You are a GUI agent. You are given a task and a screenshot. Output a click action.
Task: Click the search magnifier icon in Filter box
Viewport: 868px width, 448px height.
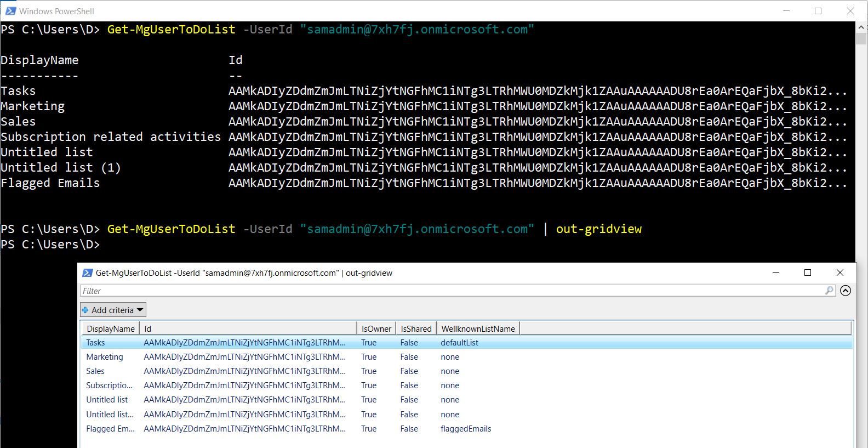pyautogui.click(x=830, y=291)
